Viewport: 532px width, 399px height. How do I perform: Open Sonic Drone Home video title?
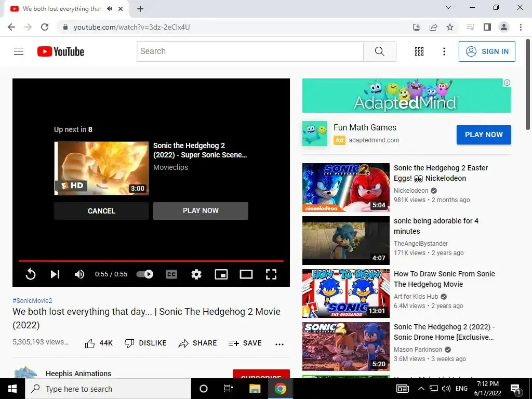[444, 332]
